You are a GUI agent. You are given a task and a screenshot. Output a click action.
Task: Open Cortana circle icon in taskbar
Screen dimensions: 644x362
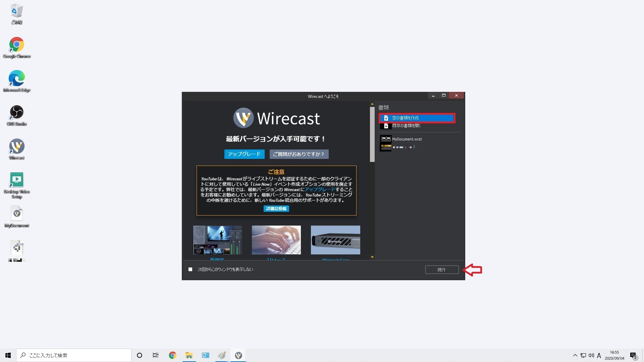click(140, 355)
